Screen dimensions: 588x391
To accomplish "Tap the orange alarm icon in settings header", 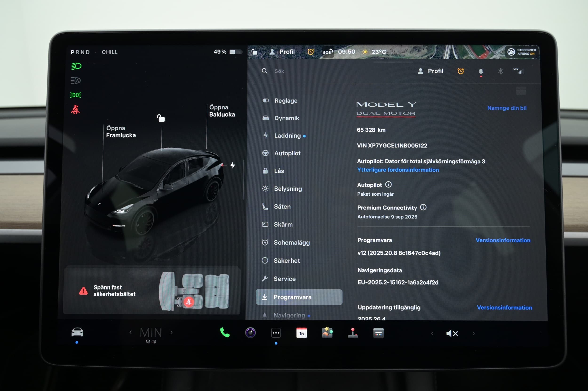I will click(461, 71).
